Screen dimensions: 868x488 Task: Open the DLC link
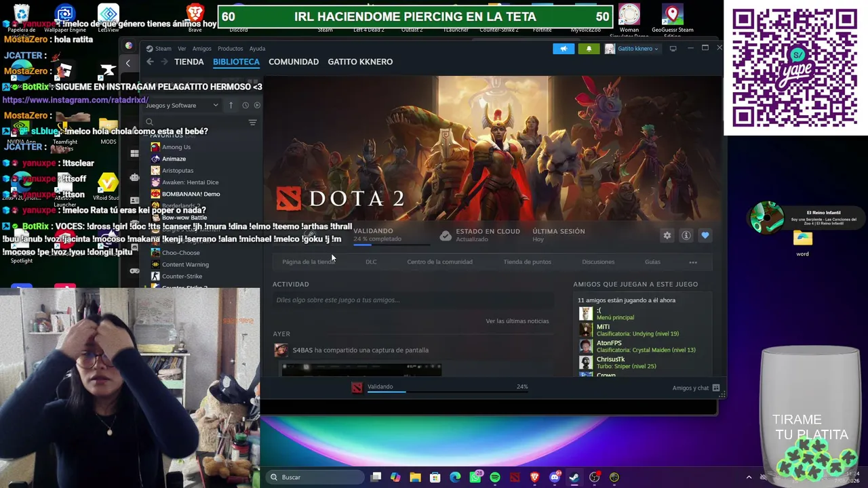click(371, 262)
